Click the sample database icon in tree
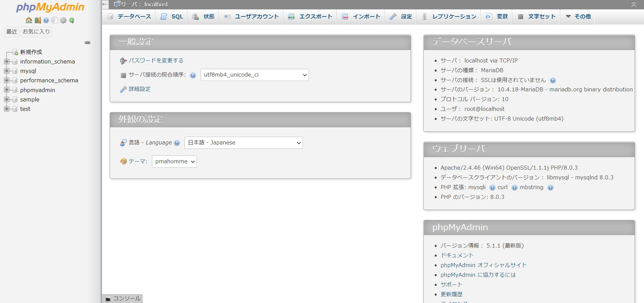The width and height of the screenshot is (644, 303). click(x=15, y=99)
